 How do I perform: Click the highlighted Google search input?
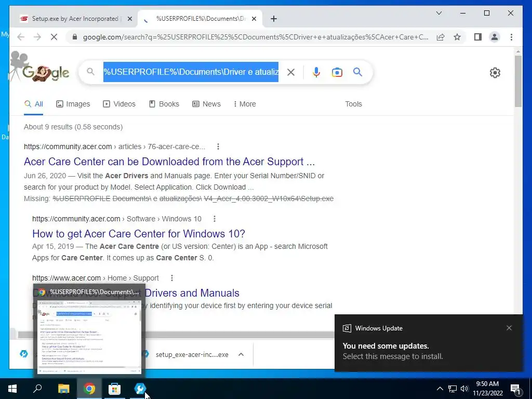pyautogui.click(x=191, y=72)
